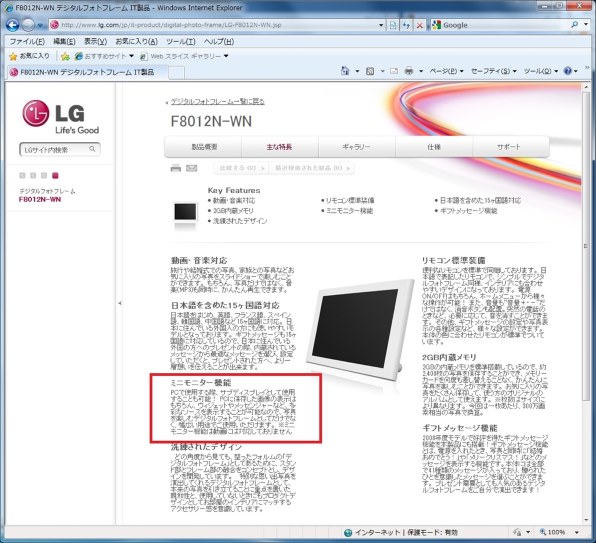Click the LG Life's Good logo

[60, 117]
